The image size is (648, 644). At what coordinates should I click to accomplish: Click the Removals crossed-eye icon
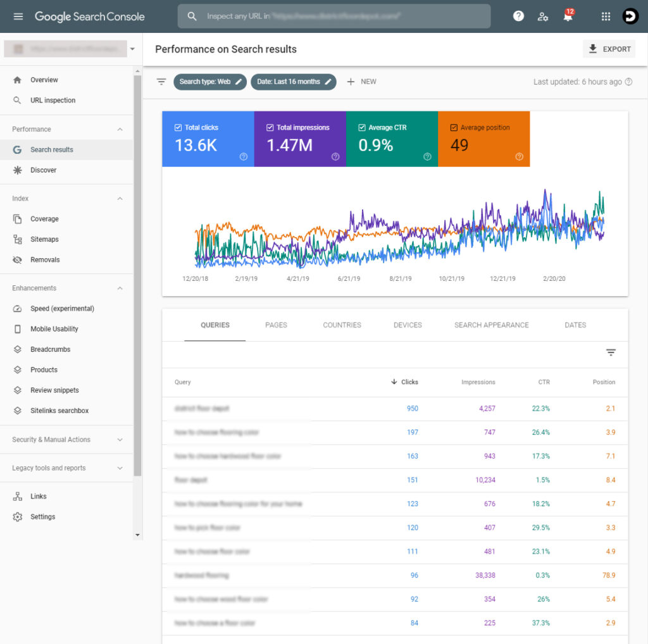[x=17, y=260]
